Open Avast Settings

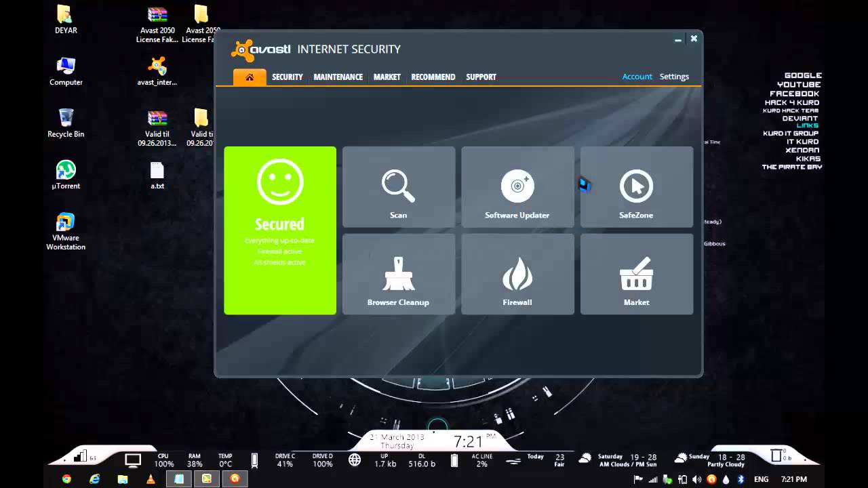(674, 77)
